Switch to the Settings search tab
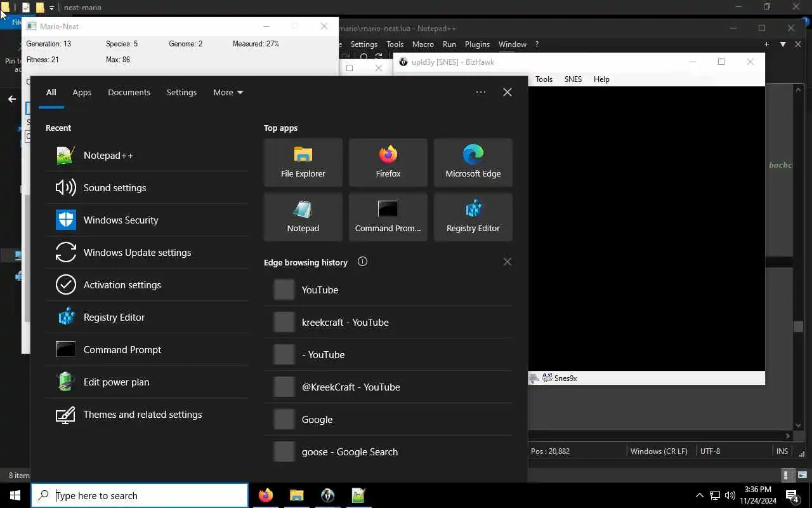The image size is (812, 508). [181, 92]
